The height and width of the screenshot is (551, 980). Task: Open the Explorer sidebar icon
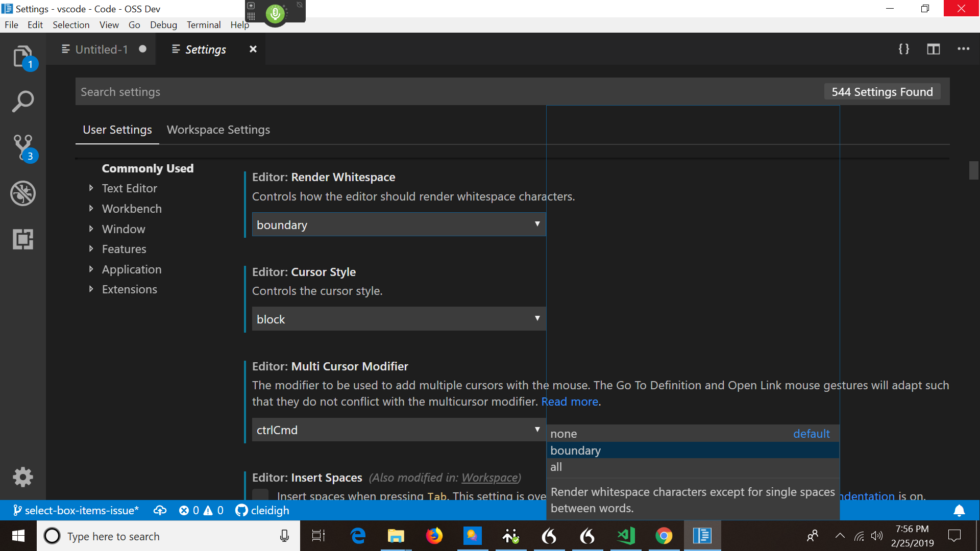(x=23, y=57)
